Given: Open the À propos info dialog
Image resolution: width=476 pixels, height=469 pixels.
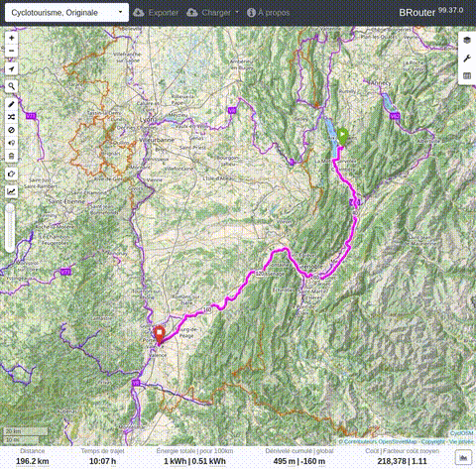Looking at the screenshot, I should [x=268, y=13].
